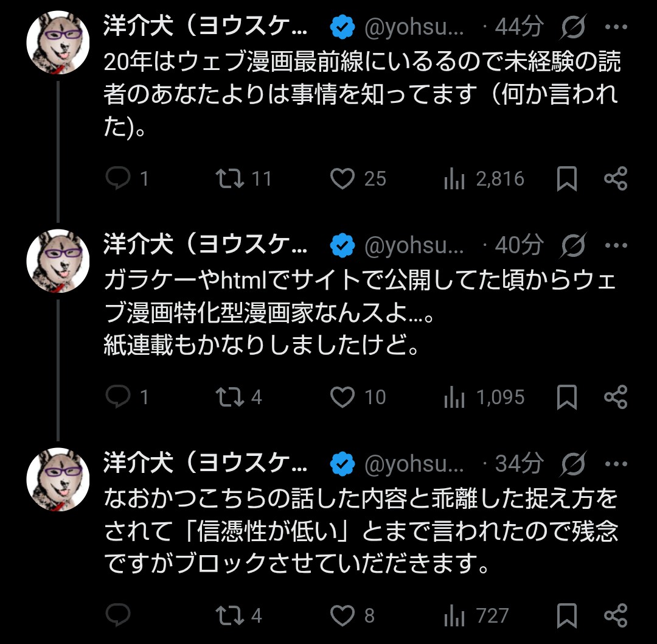This screenshot has width=657, height=644.
Task: Open more options on the 44分 tweet
Action: [x=617, y=27]
